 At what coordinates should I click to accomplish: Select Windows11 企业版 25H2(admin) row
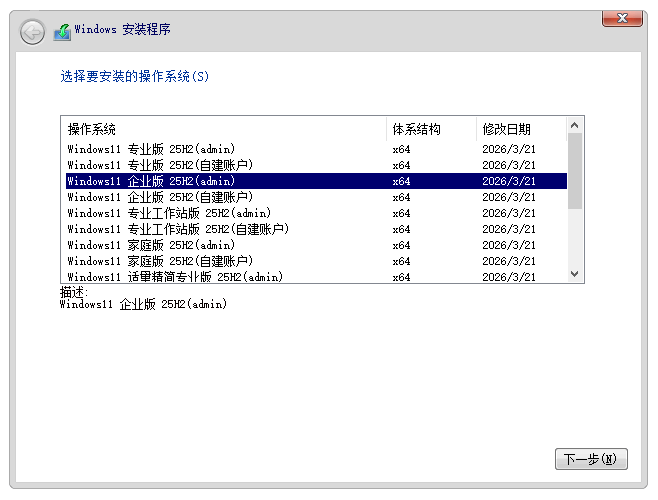(x=316, y=181)
